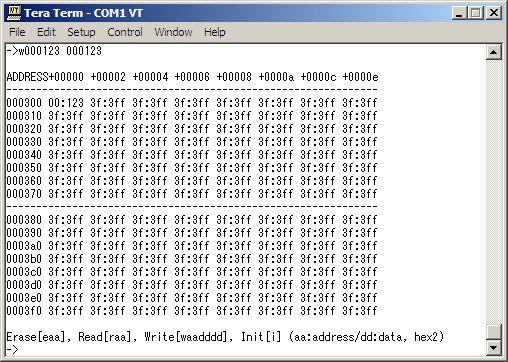This screenshot has width=508, height=362.
Task: Click address 0003d0 row label
Action: point(24,285)
